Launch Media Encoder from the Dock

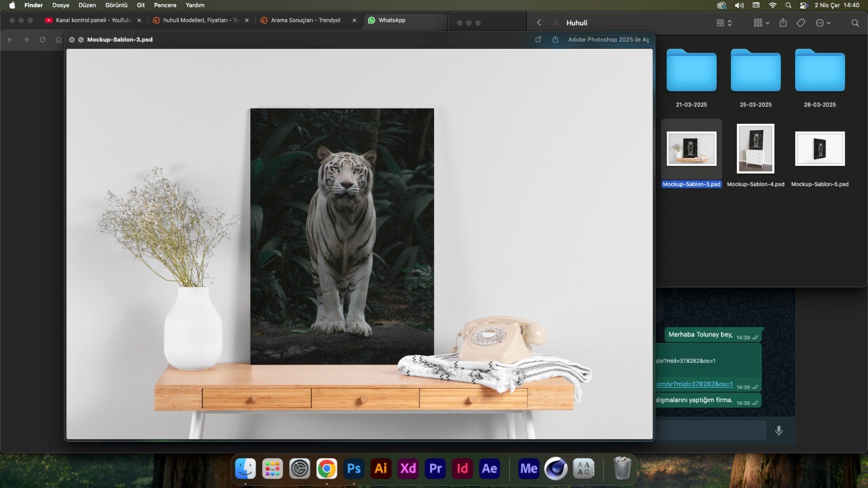coord(529,468)
